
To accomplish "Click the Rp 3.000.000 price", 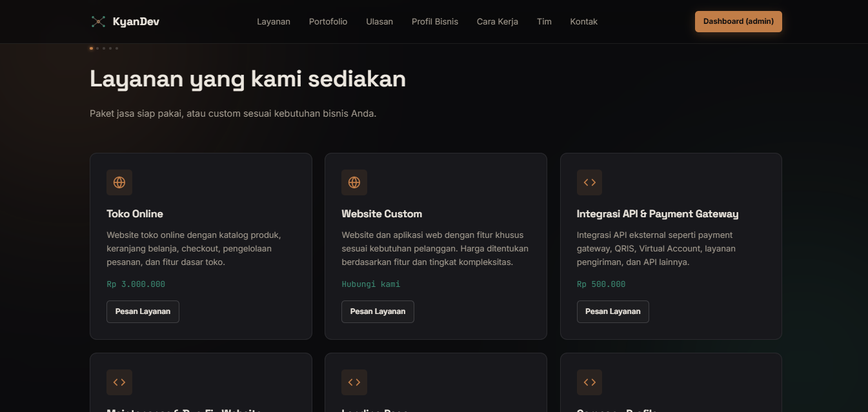I will pos(136,284).
